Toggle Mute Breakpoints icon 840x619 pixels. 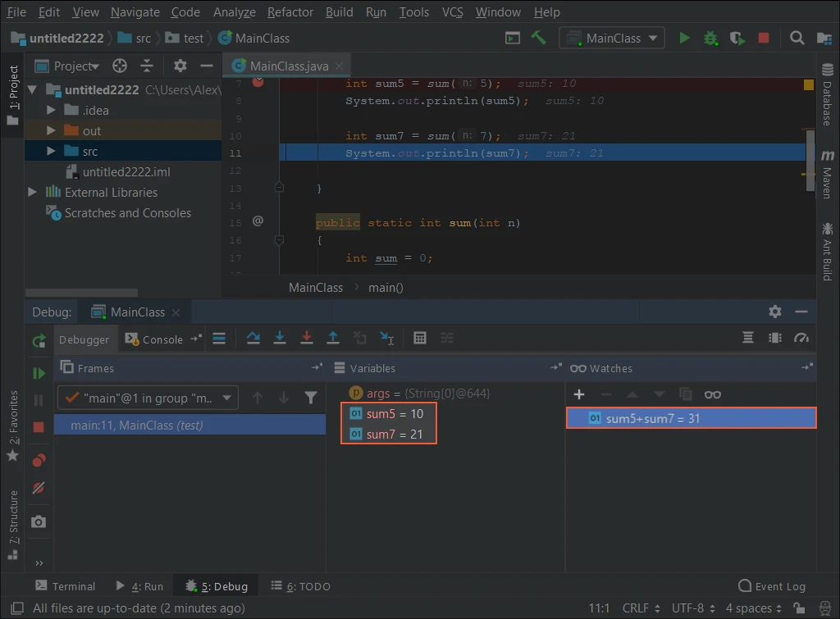tap(39, 488)
